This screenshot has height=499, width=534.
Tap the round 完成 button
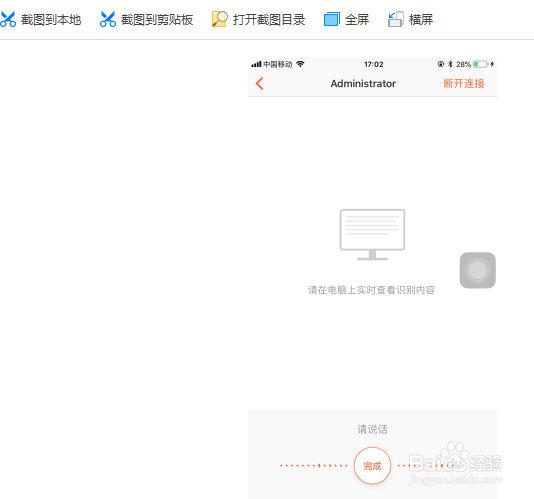(x=372, y=466)
